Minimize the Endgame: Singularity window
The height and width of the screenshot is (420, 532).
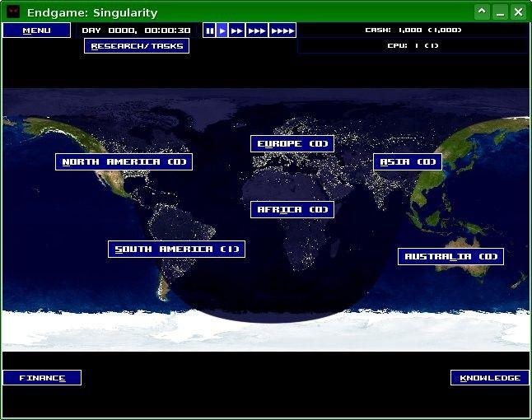coord(500,12)
